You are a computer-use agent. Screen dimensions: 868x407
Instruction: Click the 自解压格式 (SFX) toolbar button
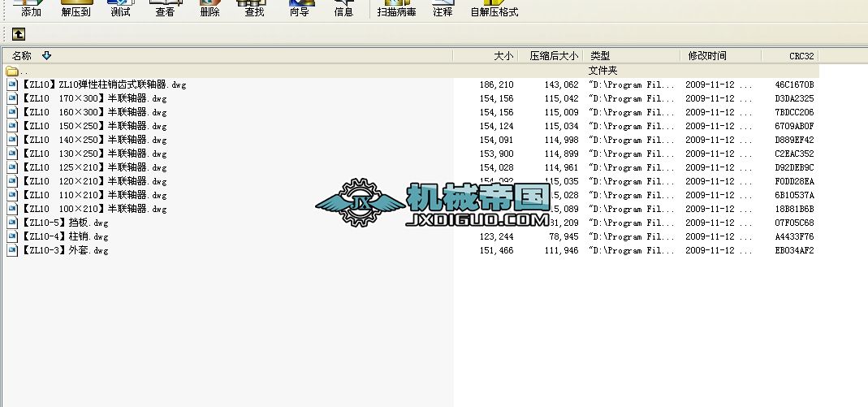point(494,9)
